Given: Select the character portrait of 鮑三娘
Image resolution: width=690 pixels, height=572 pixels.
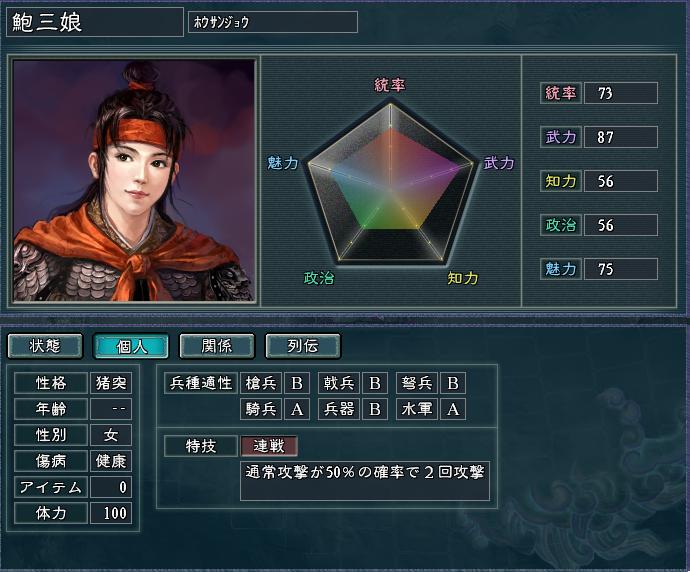Looking at the screenshot, I should pos(134,181).
